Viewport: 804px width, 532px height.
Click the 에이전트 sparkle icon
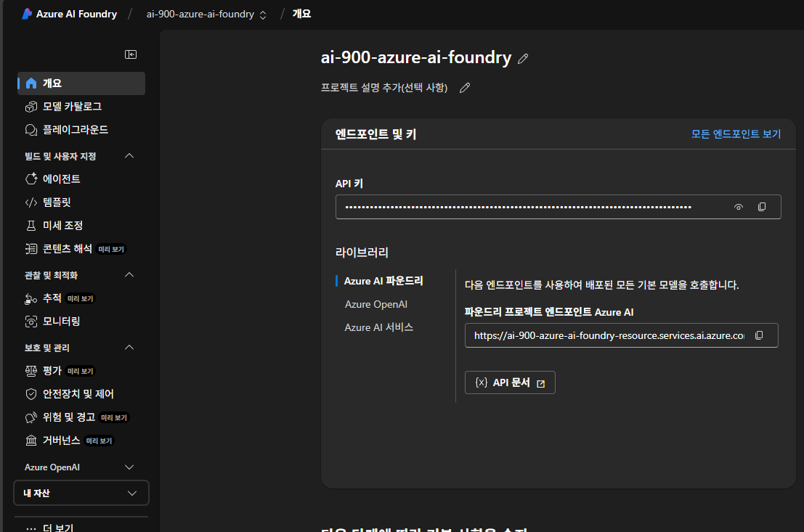click(x=31, y=179)
